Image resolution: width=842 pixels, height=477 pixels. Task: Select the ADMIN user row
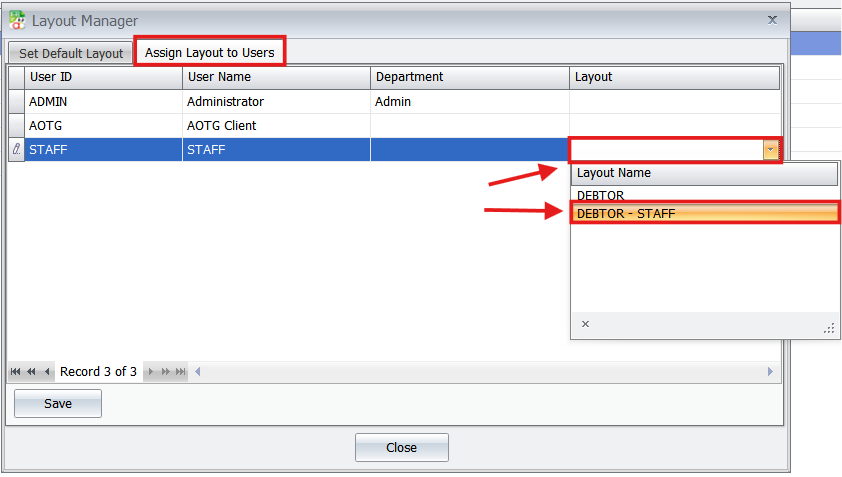[103, 101]
